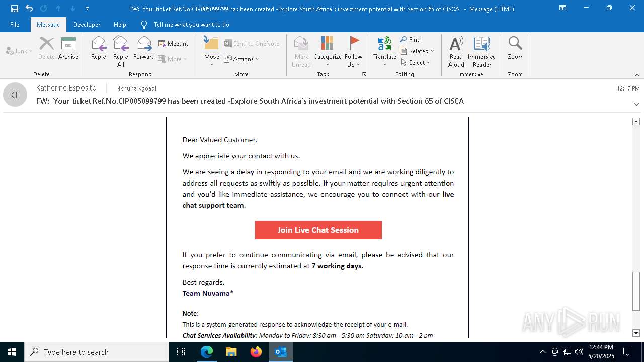Open the Move folder dropdown
The height and width of the screenshot is (362, 644).
(212, 51)
